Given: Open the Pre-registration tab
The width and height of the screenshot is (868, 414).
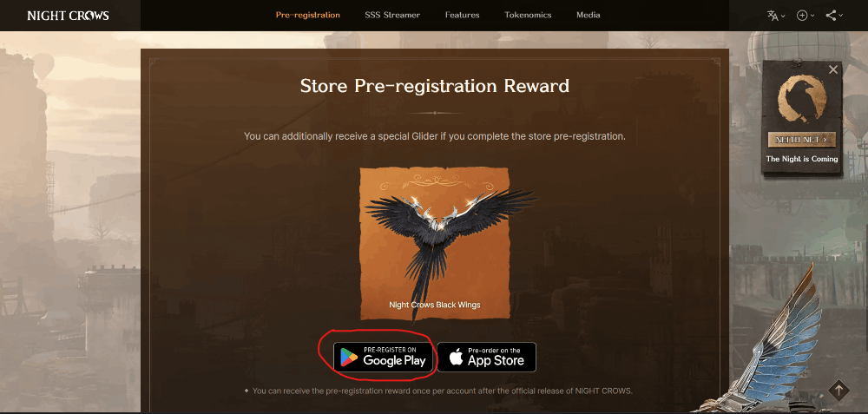Looking at the screenshot, I should tap(308, 15).
